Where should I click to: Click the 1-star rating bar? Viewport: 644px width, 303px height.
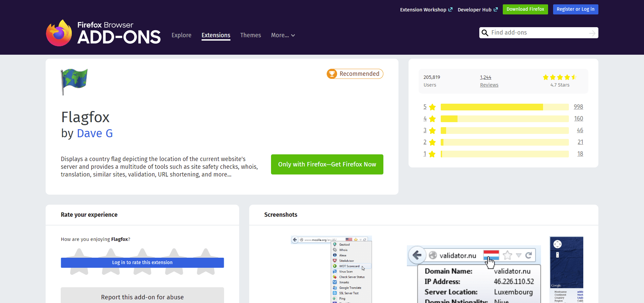[505, 154]
